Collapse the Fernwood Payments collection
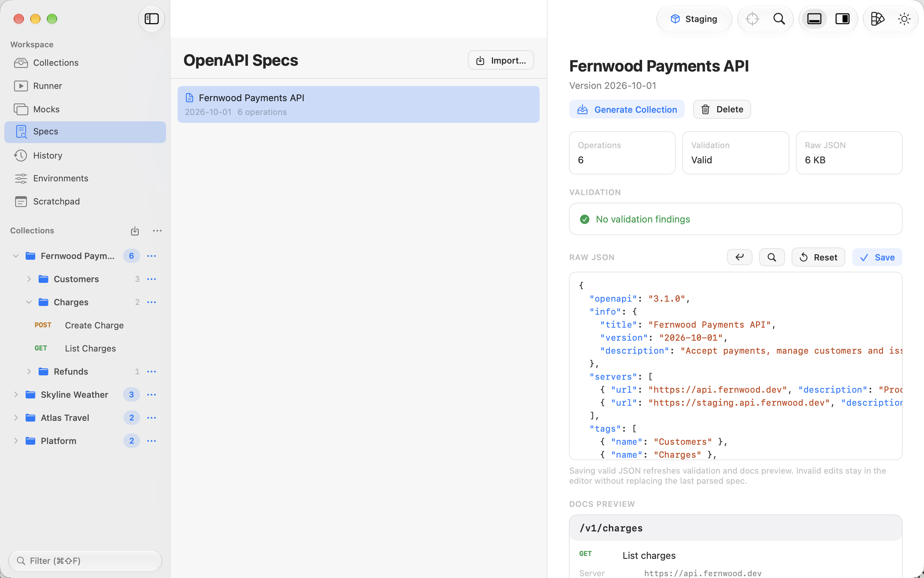Viewport: 924px width, 578px height. click(x=16, y=256)
